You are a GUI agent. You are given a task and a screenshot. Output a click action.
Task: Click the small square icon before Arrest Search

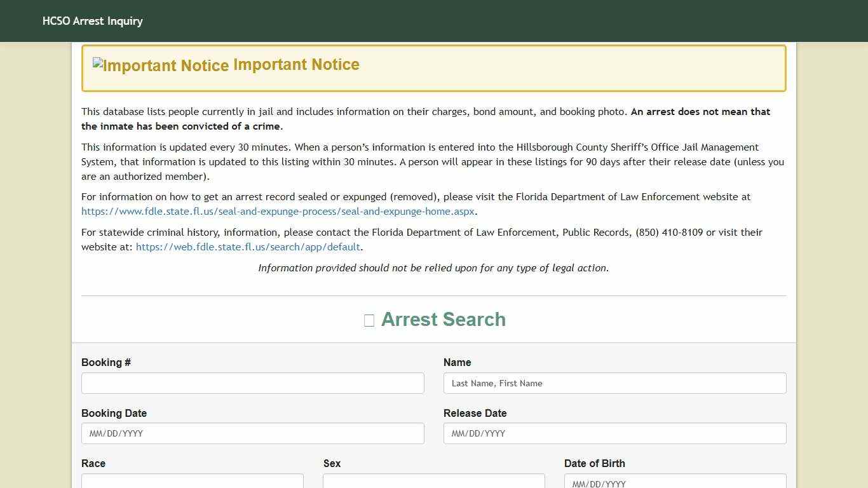coord(369,320)
